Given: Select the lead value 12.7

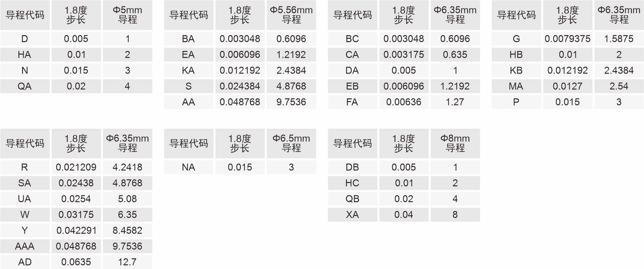Looking at the screenshot, I should click(127, 262).
